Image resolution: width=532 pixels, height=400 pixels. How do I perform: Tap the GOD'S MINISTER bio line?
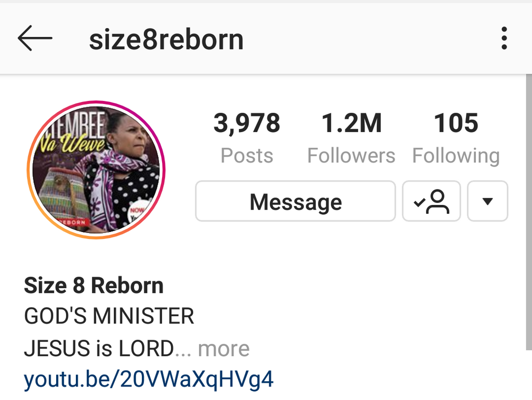(x=109, y=316)
